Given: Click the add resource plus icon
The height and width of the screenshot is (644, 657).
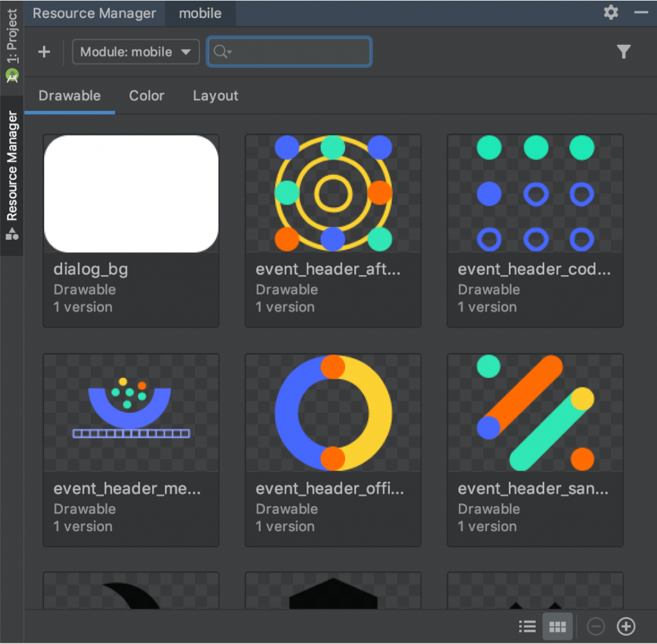Looking at the screenshot, I should point(44,52).
